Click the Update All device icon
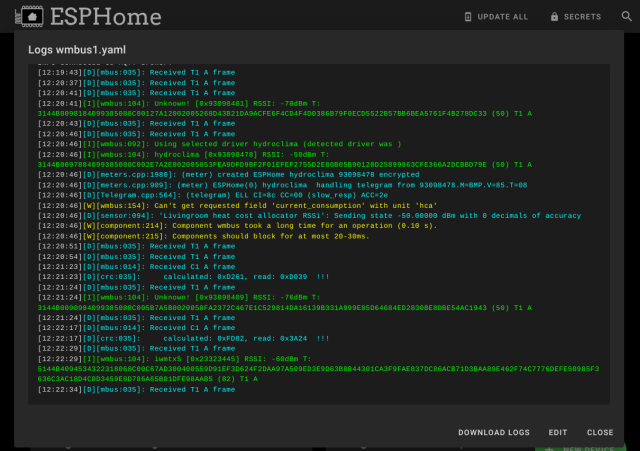The width and height of the screenshot is (640, 451). point(470,18)
